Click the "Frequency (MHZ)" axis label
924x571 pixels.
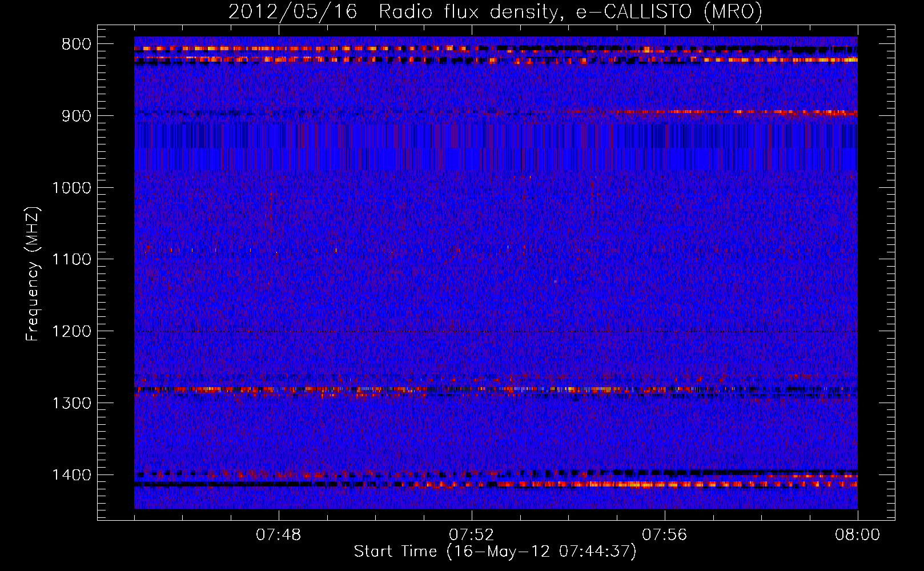pos(33,274)
